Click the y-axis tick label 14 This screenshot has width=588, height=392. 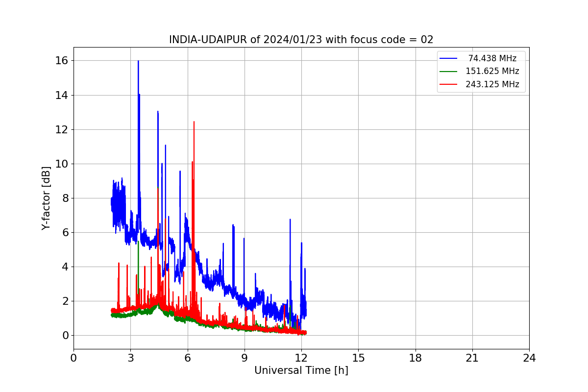[x=63, y=95]
